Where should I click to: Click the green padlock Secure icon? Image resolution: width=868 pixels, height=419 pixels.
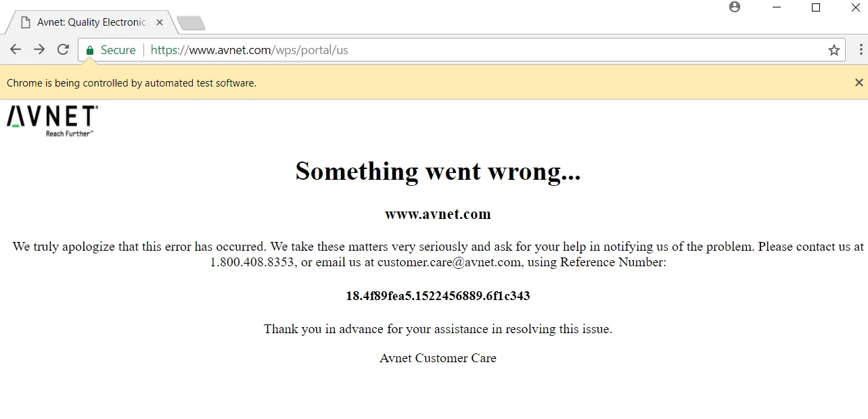click(x=90, y=50)
